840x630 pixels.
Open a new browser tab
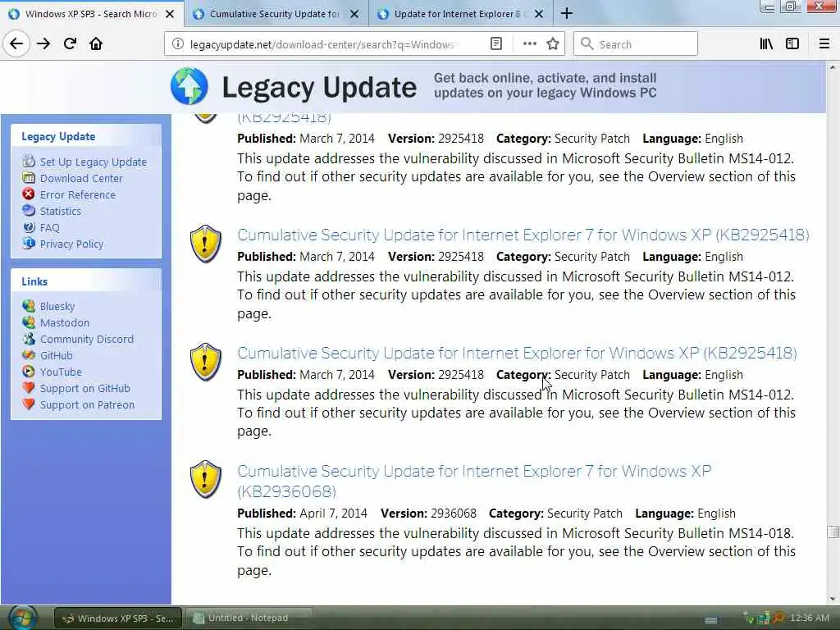[567, 14]
